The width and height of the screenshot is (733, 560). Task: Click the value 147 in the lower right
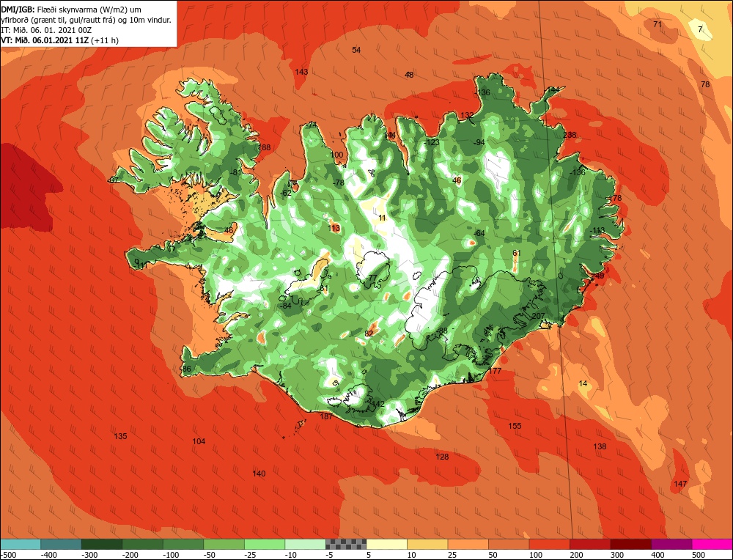[680, 484]
